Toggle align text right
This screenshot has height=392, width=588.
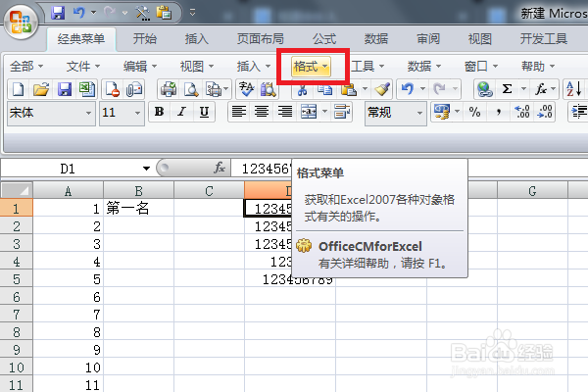point(285,112)
